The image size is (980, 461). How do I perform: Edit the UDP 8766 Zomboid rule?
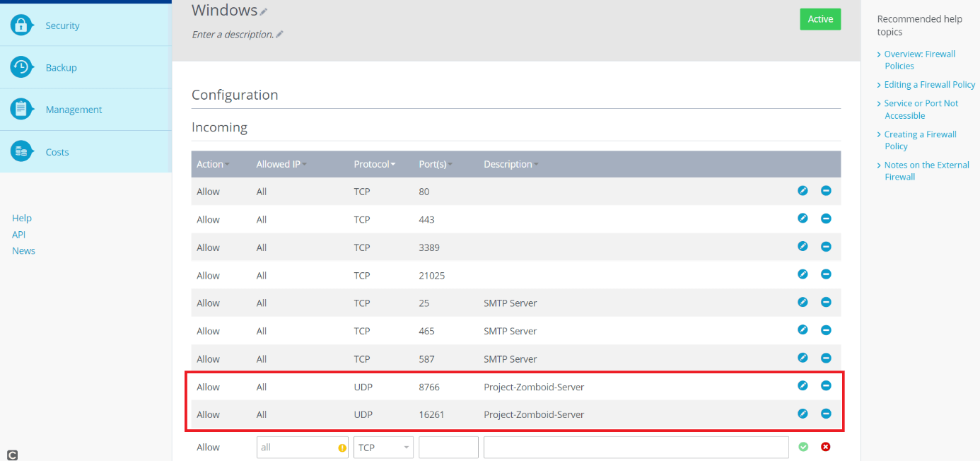click(803, 386)
